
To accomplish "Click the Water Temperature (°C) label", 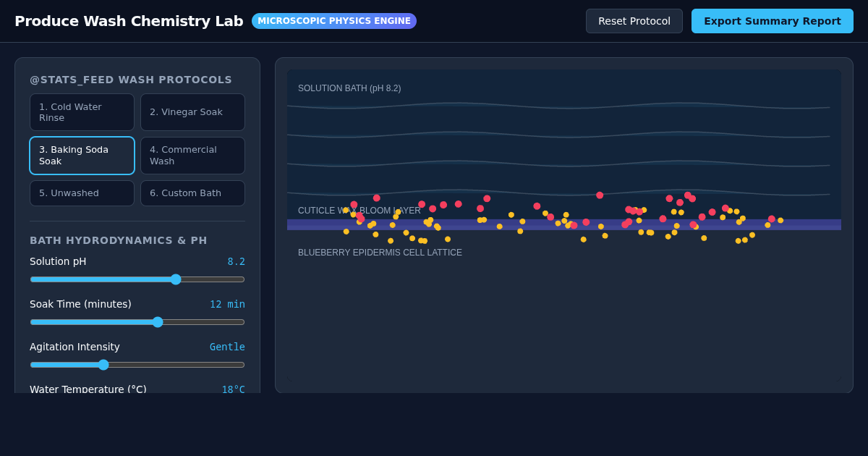I will tap(88, 389).
